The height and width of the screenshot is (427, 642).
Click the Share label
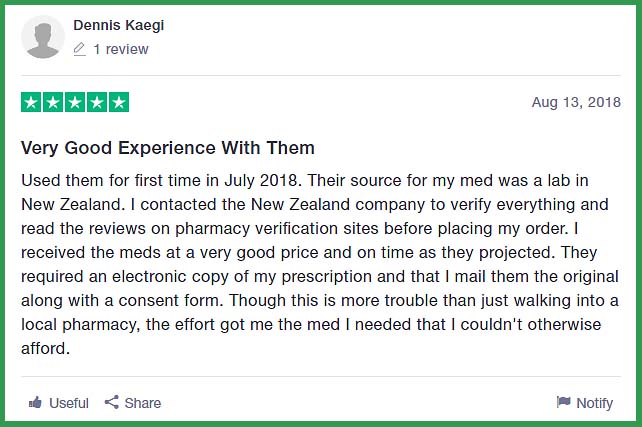coord(143,403)
